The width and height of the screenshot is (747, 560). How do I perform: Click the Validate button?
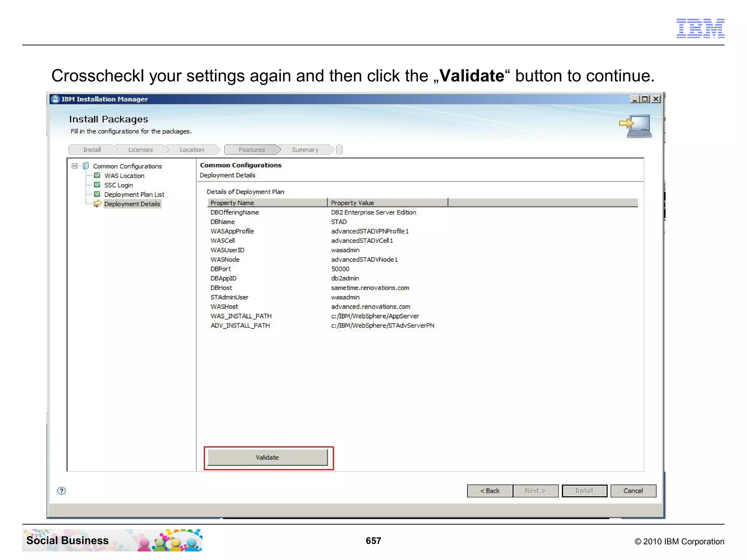[x=267, y=457]
